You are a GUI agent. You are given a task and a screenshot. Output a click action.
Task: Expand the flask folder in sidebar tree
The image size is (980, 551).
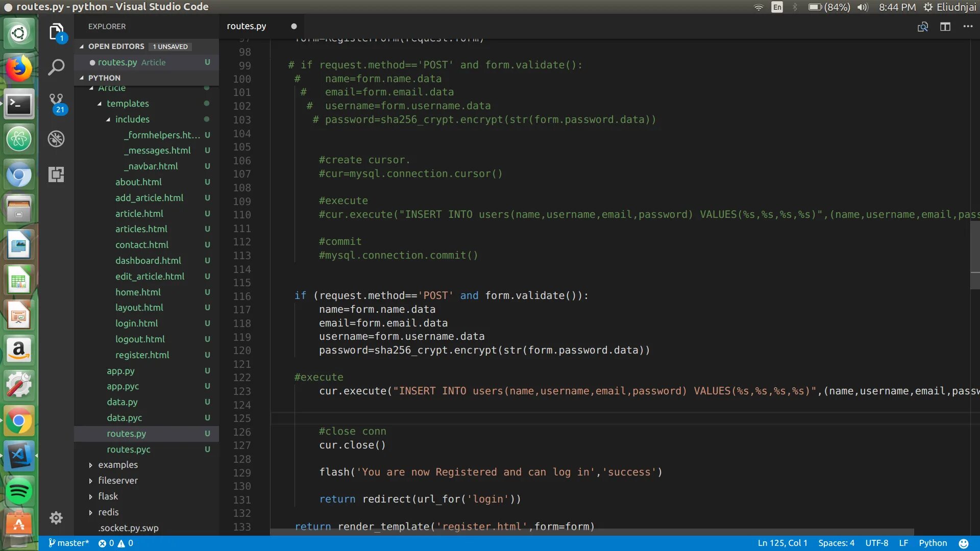pos(91,496)
